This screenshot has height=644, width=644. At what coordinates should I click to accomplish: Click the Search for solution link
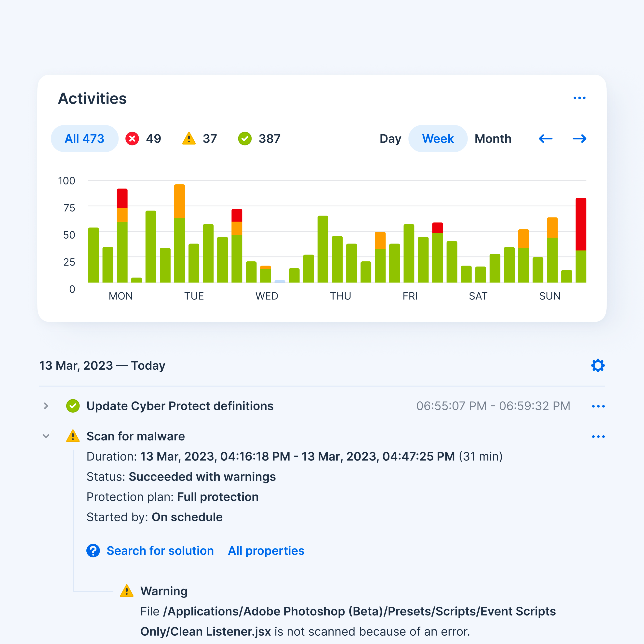[160, 551]
